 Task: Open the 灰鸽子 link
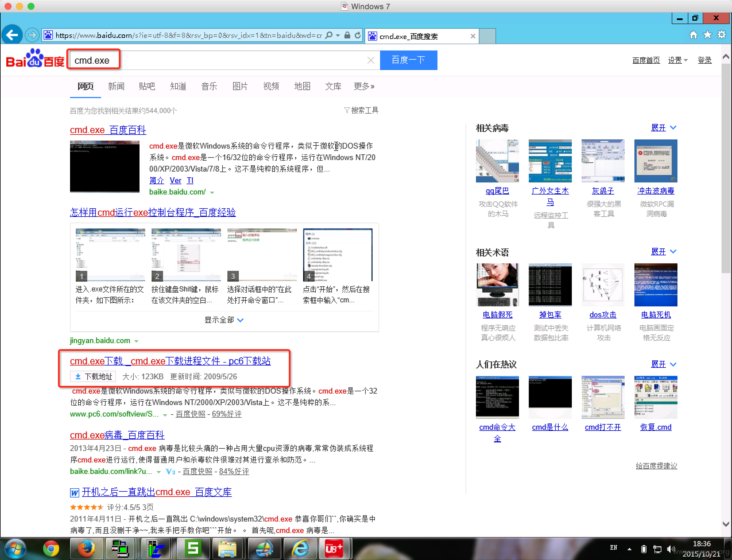click(603, 191)
